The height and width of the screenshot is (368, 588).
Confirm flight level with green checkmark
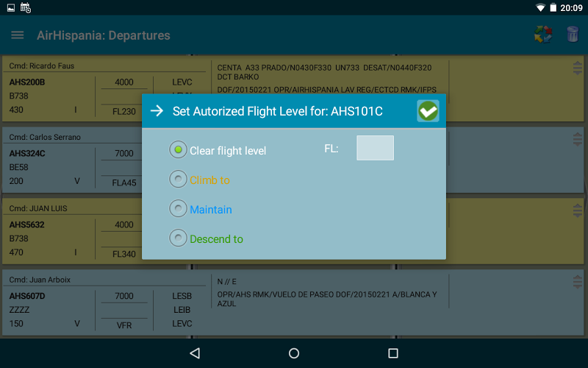(x=428, y=111)
